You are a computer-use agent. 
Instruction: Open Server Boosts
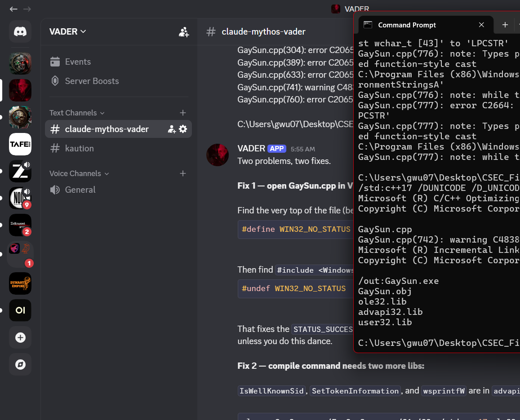click(118, 81)
